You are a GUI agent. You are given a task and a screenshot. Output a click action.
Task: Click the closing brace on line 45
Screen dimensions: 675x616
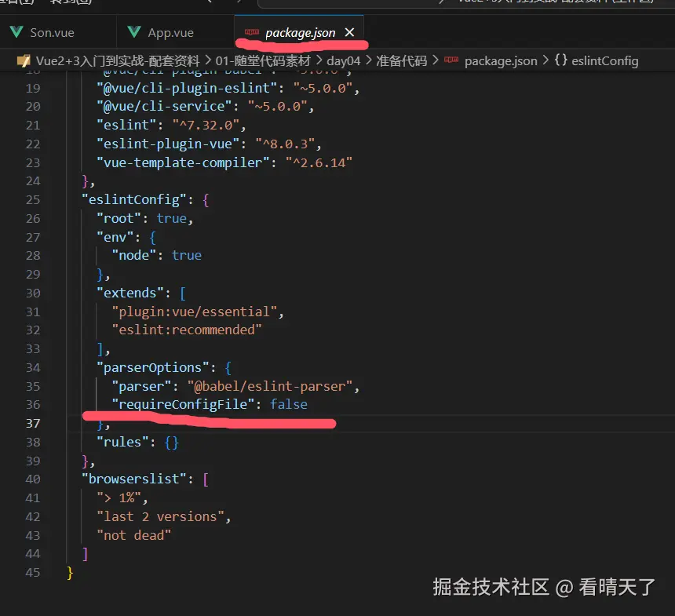click(x=70, y=573)
